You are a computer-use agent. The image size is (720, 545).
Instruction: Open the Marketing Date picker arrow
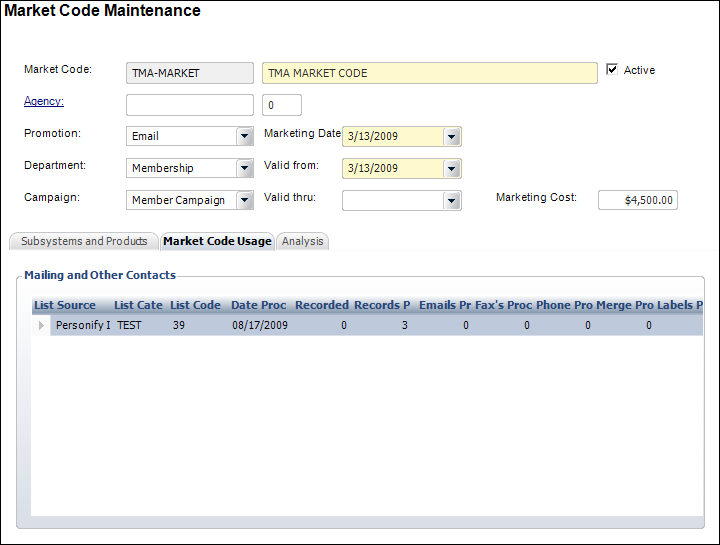coord(452,137)
